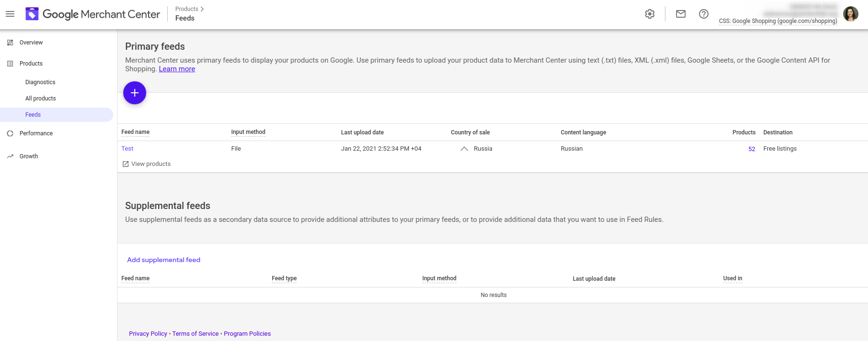Select All products in sidebar

41,99
